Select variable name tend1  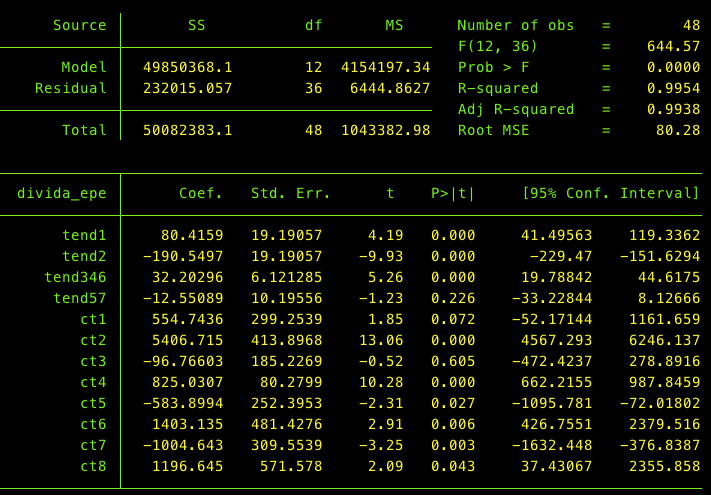[84, 235]
